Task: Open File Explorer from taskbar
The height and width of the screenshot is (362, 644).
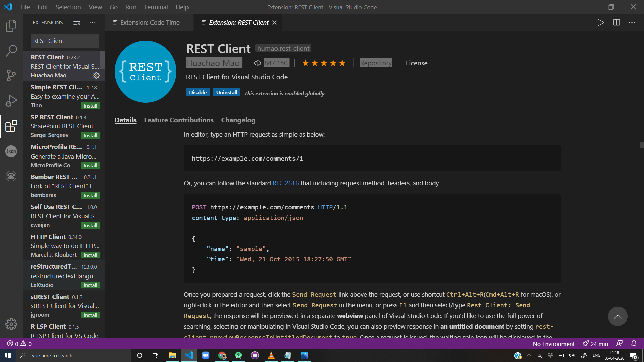Action: [x=172, y=355]
